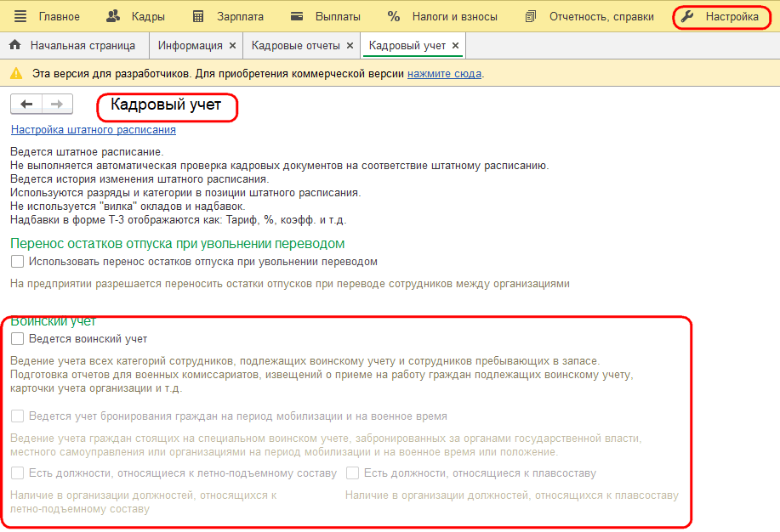
Task: Click the line Используются разряды и категории
Action: coord(185,192)
